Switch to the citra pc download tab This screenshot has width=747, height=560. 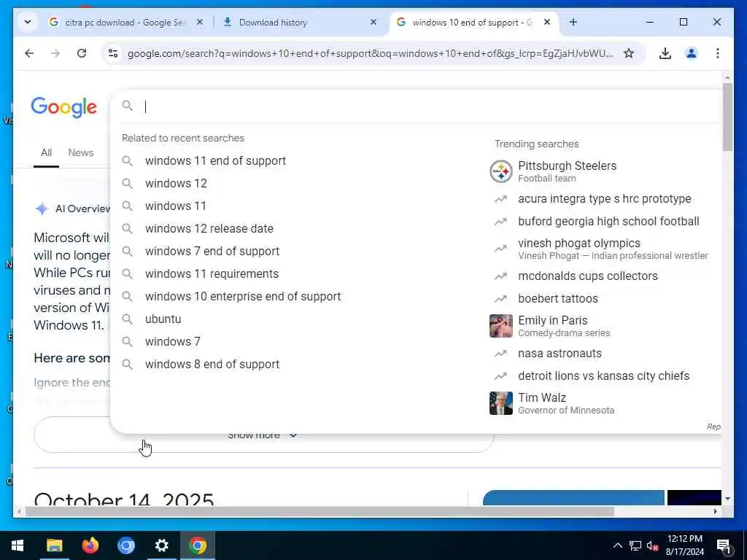coord(126,23)
